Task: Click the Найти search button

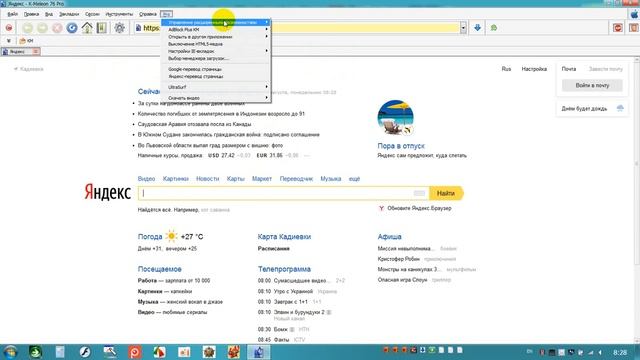Action: tap(446, 193)
